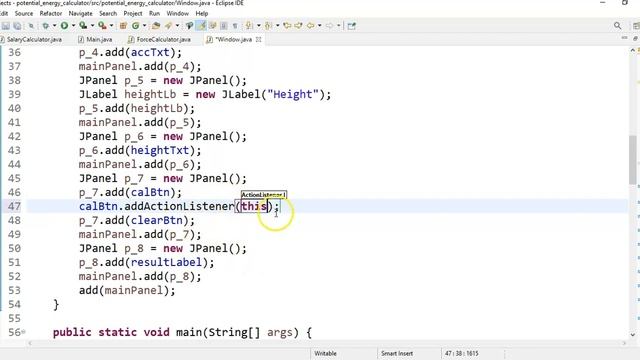Click the External Tools run icon
Image resolution: width=640 pixels, height=360 pixels.
(x=102, y=26)
